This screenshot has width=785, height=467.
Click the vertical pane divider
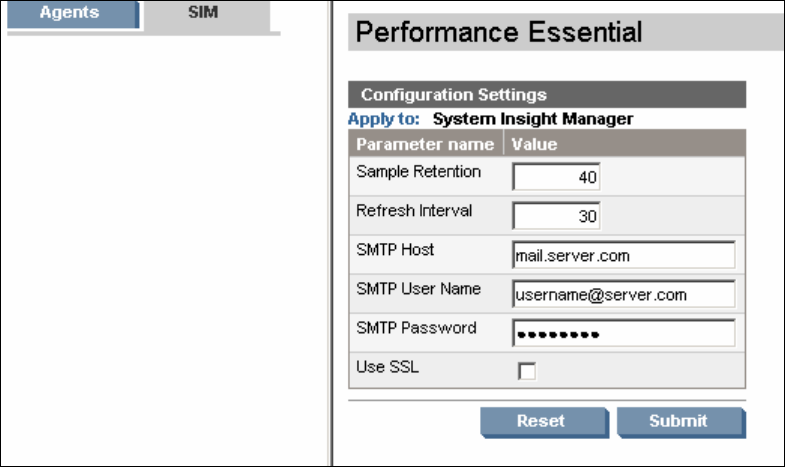[330, 233]
